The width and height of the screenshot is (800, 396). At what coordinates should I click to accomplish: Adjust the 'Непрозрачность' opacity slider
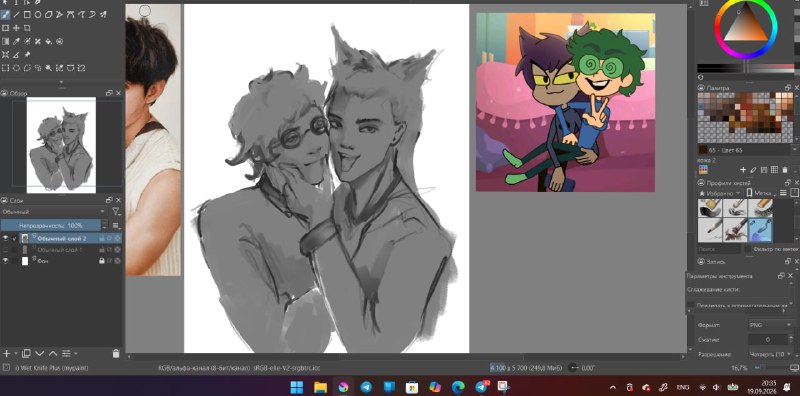click(x=51, y=225)
